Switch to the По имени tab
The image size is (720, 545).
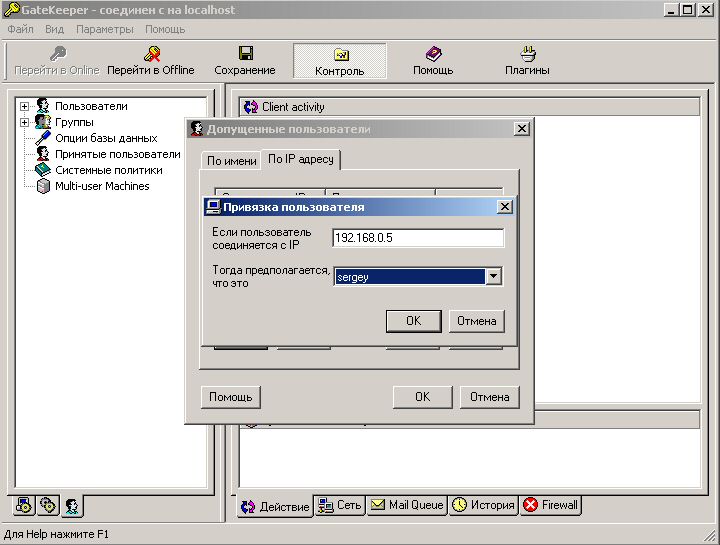[231, 161]
